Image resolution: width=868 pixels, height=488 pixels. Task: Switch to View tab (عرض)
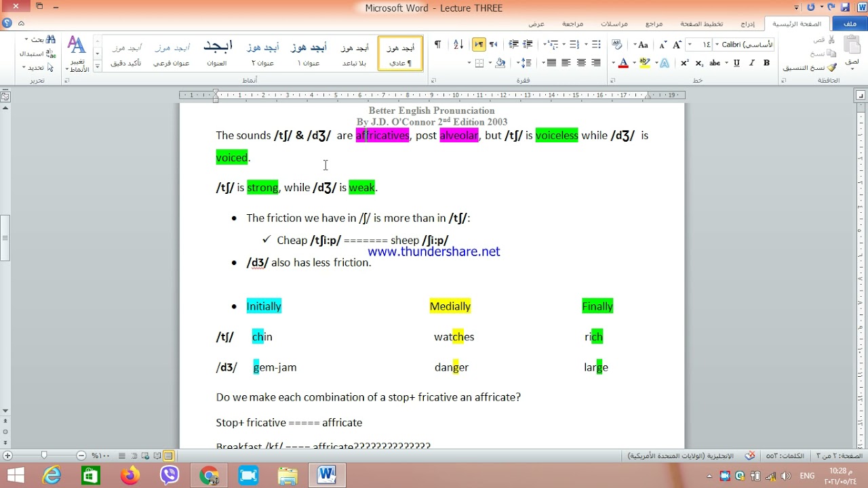pos(536,24)
